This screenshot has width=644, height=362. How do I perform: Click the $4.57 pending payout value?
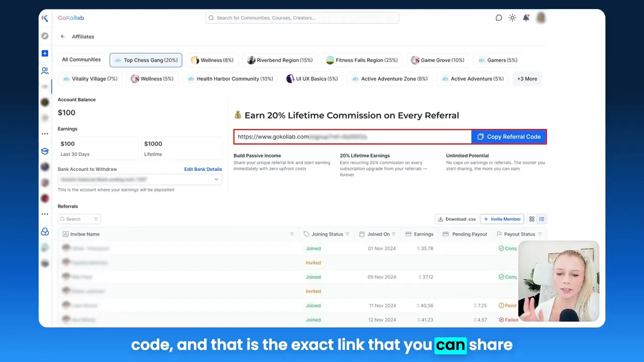tap(480, 320)
